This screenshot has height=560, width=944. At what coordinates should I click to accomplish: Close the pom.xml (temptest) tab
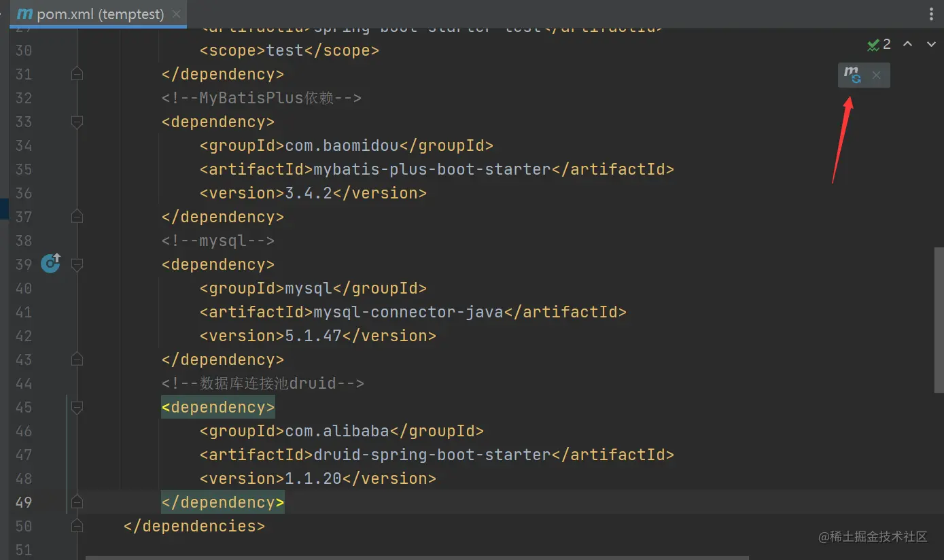[177, 14]
